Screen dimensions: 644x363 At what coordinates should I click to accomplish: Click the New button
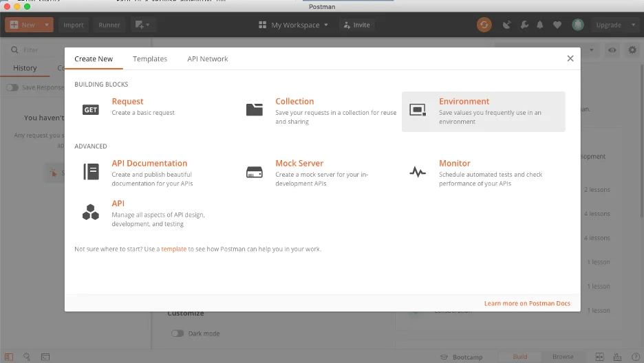click(x=23, y=25)
